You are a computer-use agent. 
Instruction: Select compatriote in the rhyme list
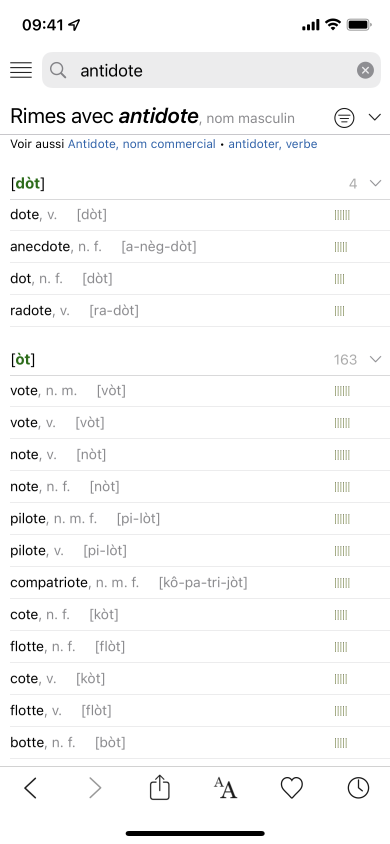coord(195,582)
